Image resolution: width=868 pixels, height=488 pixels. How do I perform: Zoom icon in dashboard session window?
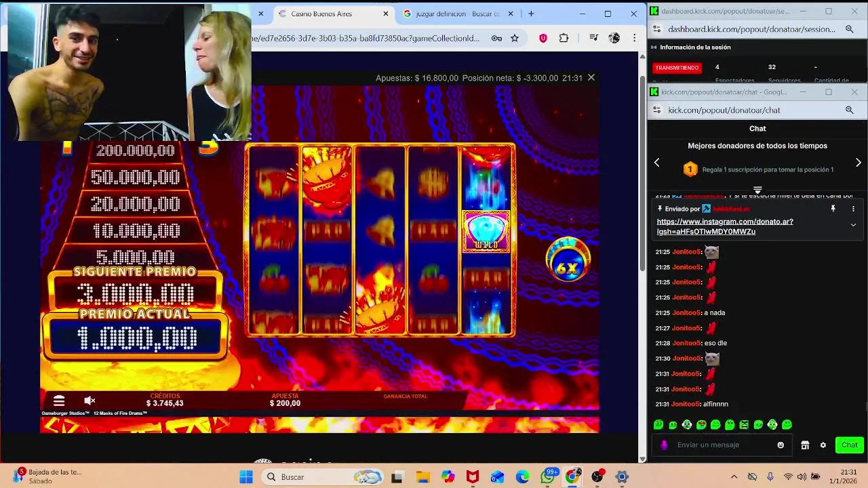click(849, 29)
